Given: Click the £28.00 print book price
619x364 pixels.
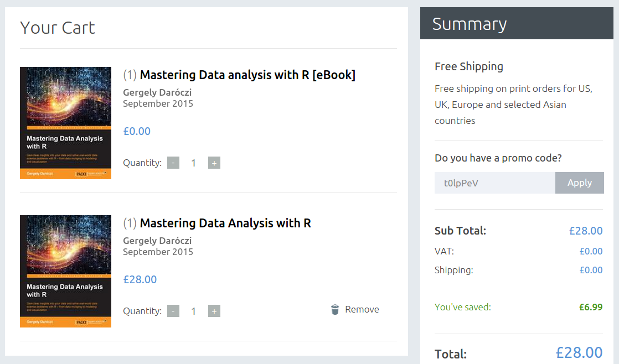Looking at the screenshot, I should pyautogui.click(x=140, y=279).
